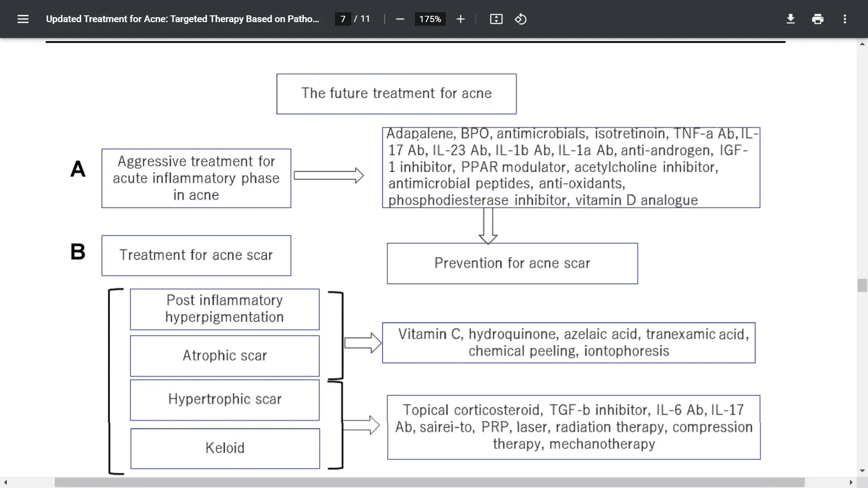Click the 'Atrophic scar' box
The height and width of the screenshot is (488, 868).
point(225,356)
